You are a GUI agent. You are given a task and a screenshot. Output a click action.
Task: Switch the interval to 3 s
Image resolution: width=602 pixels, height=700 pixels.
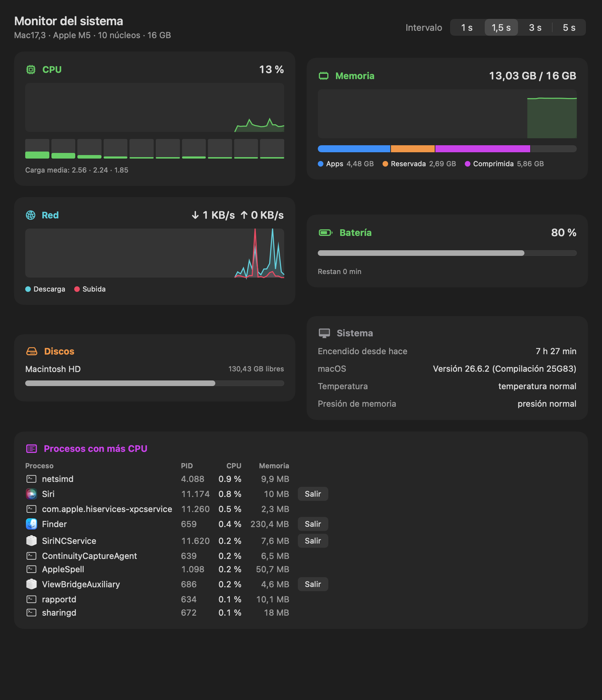[535, 28]
